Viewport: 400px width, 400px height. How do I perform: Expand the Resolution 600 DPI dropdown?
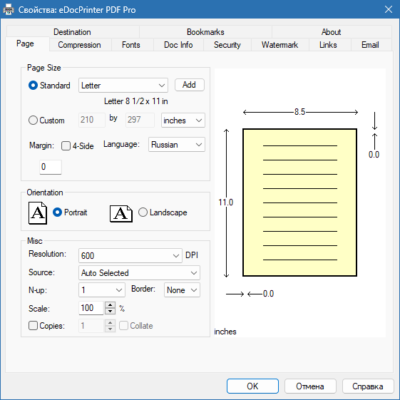coord(130,255)
